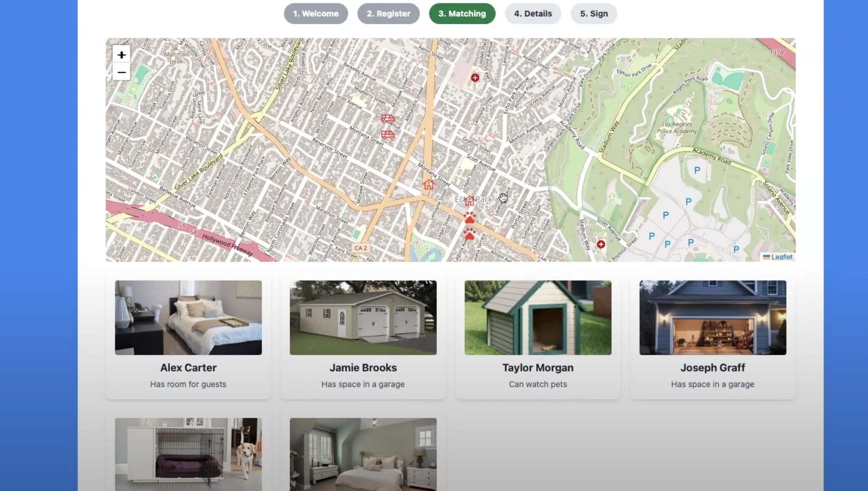
Task: Select Alex Carter's guest room photo
Action: pyautogui.click(x=188, y=317)
